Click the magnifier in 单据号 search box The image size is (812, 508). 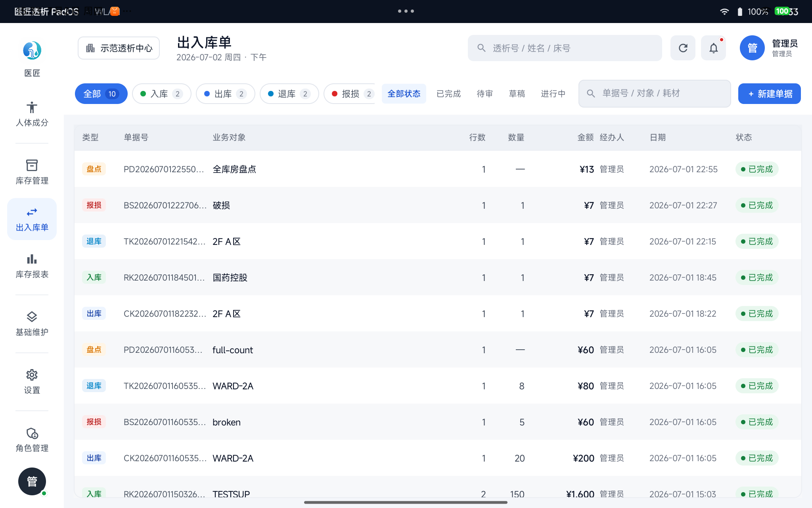pyautogui.click(x=591, y=93)
